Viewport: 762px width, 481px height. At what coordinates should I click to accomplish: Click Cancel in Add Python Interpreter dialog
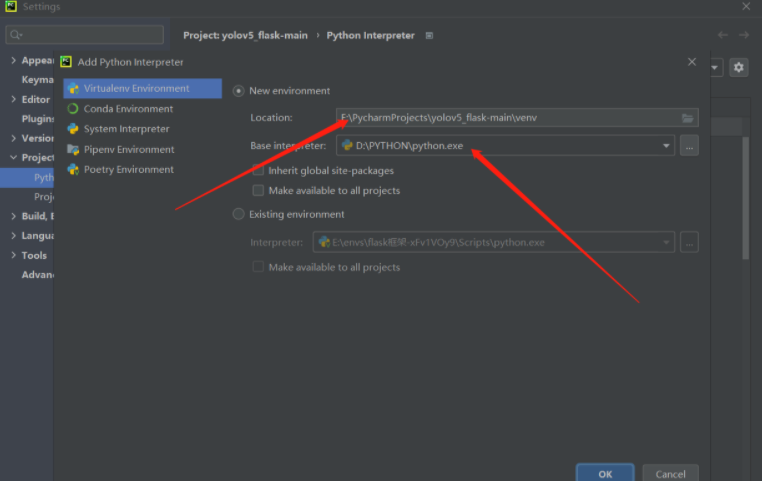point(670,473)
